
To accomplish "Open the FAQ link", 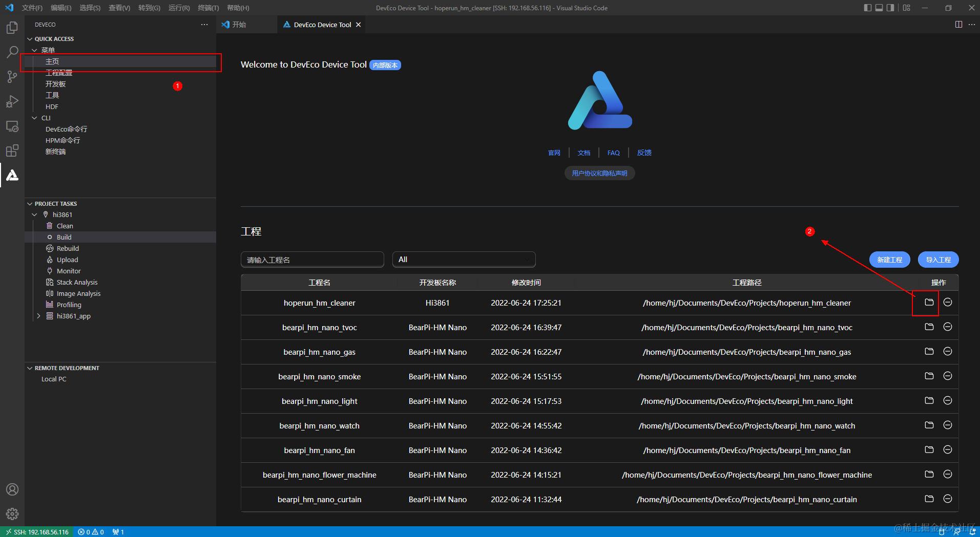I will tap(613, 153).
